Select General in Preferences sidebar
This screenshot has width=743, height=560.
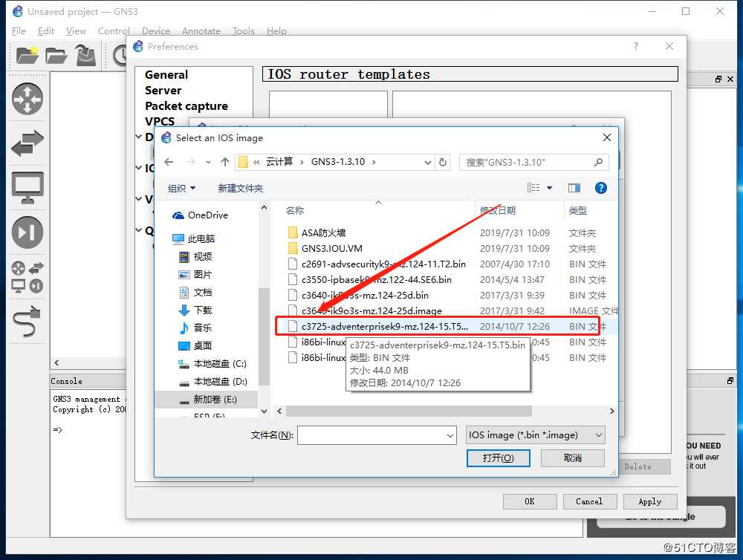[166, 75]
